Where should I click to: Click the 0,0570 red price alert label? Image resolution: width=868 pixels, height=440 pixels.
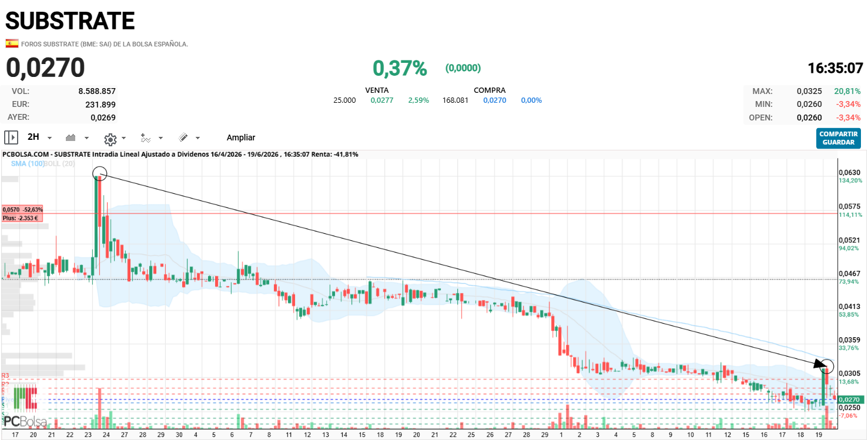click(x=22, y=213)
